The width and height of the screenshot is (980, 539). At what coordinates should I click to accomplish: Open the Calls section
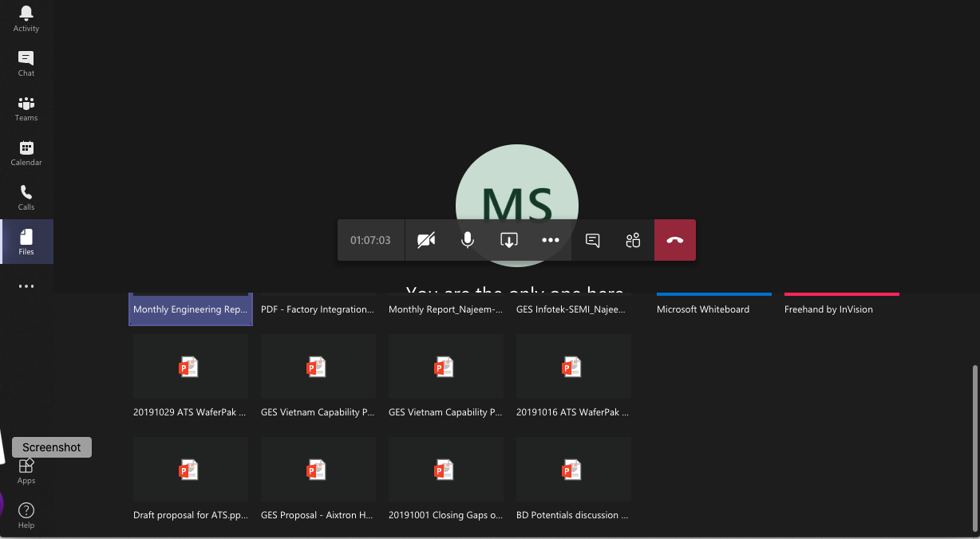26,196
